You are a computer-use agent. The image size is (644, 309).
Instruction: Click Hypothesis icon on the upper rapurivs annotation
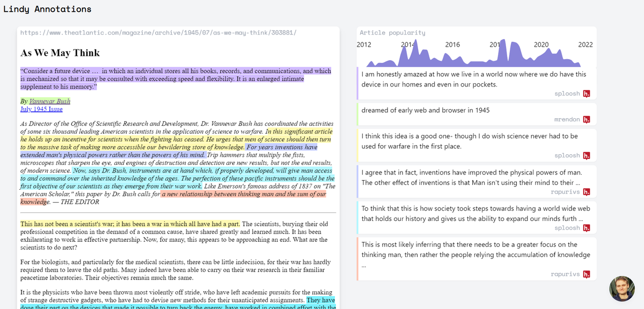coord(587,192)
